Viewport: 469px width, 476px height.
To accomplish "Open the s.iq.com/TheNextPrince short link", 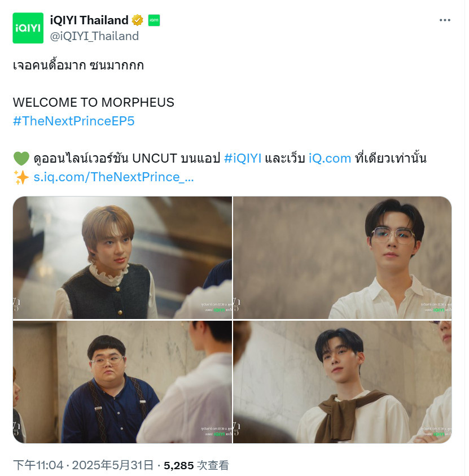I will tap(113, 177).
